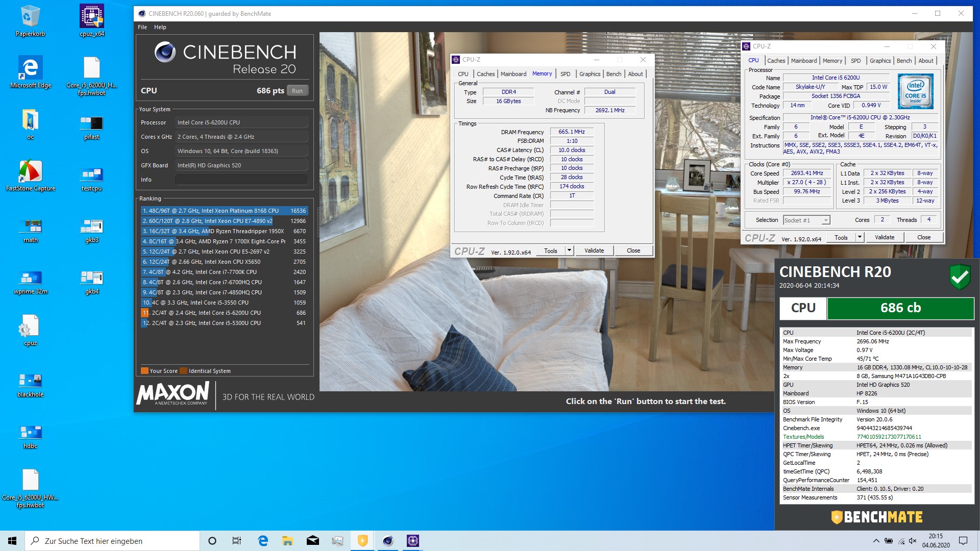Image resolution: width=980 pixels, height=551 pixels.
Task: Open the oc folder icon
Action: tap(30, 124)
